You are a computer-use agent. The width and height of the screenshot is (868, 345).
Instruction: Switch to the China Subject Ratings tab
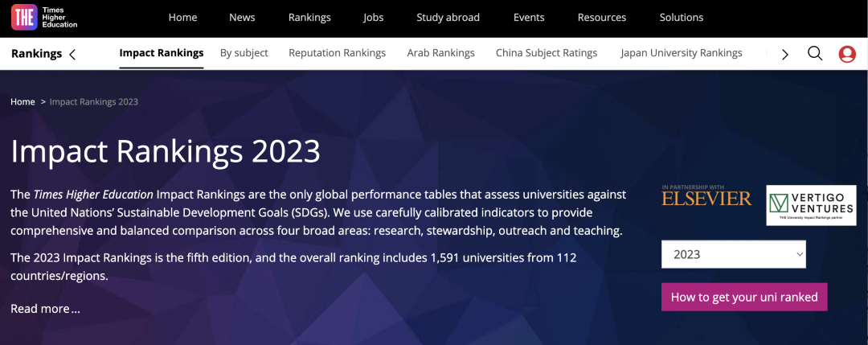click(x=547, y=53)
